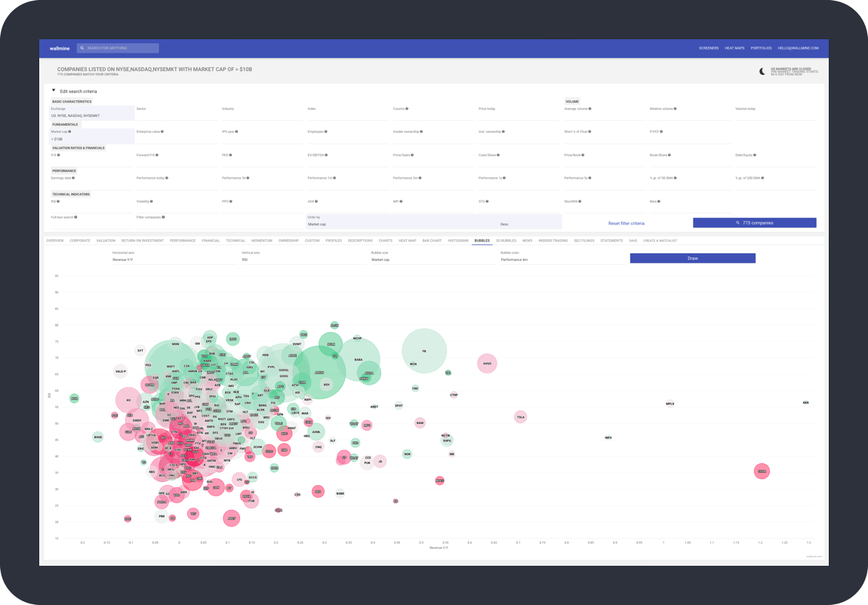Open the Heat Maps menu
Screen dimensions: 868x605
pyautogui.click(x=734, y=48)
